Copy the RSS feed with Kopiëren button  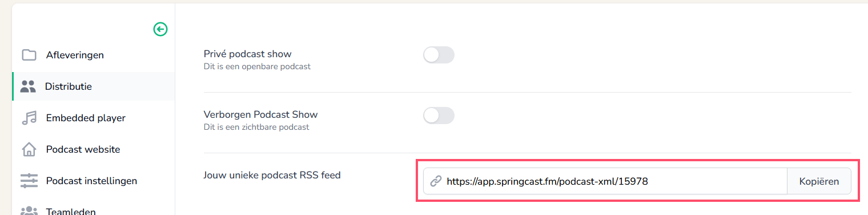[x=819, y=181]
